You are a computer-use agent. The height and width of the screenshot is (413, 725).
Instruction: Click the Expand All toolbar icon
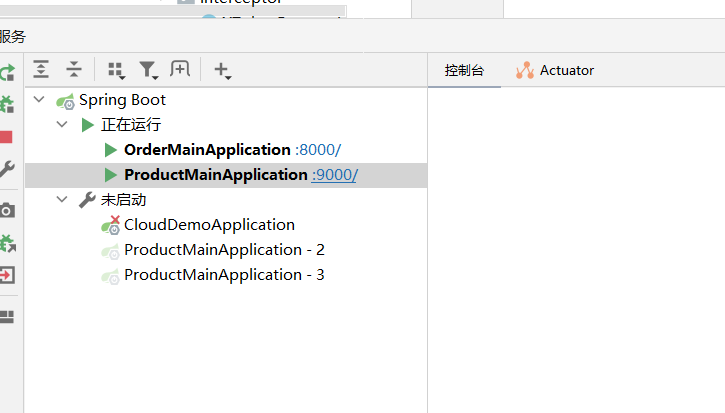coord(41,69)
